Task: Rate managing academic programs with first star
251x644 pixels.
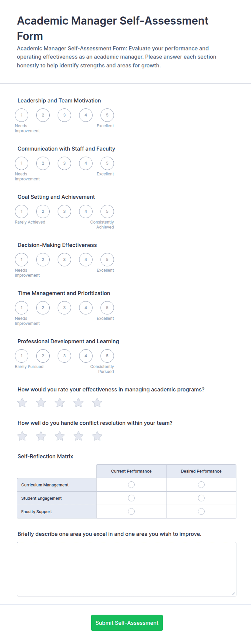Action: pos(22,403)
